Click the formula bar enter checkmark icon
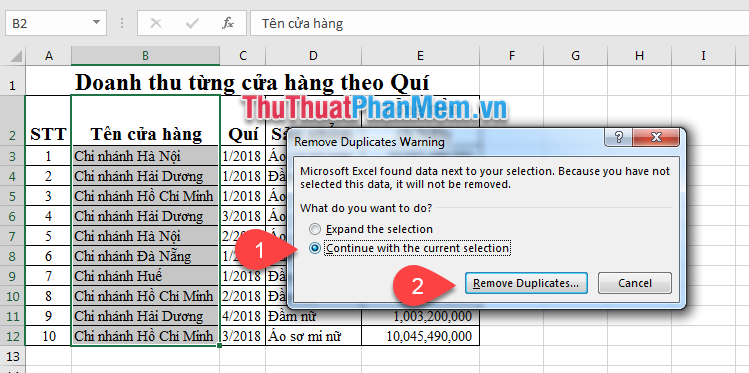Image resolution: width=749 pixels, height=373 pixels. pyautogui.click(x=192, y=23)
